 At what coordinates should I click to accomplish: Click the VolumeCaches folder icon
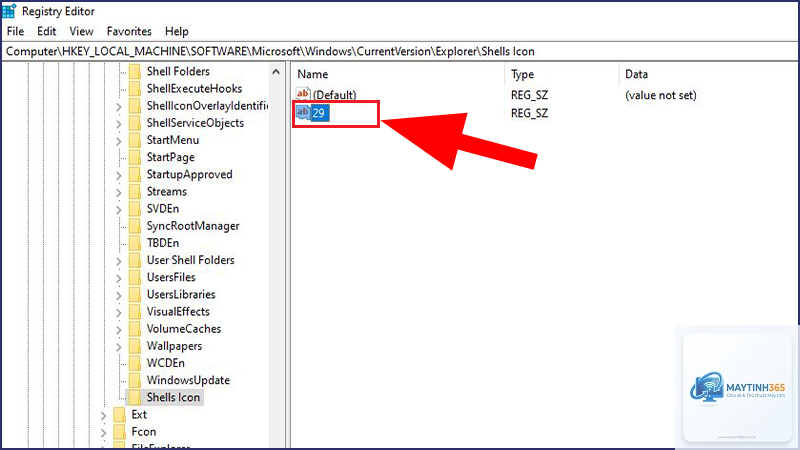pos(135,329)
